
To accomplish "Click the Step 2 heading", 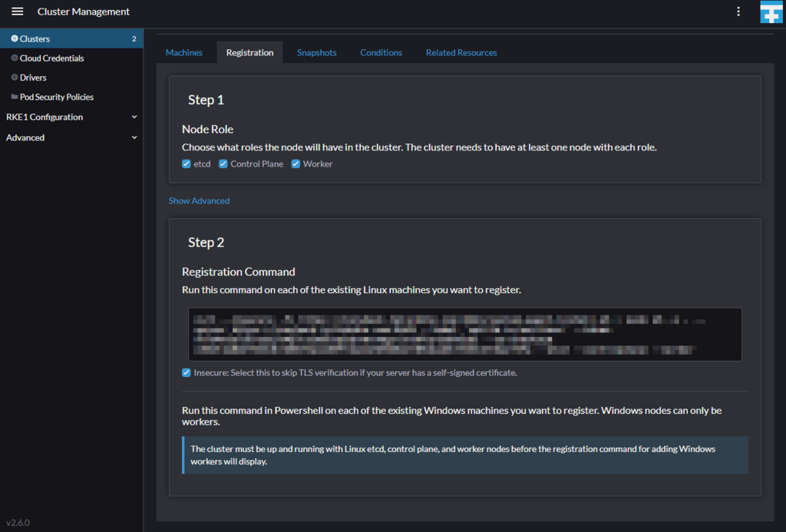I will tap(206, 242).
